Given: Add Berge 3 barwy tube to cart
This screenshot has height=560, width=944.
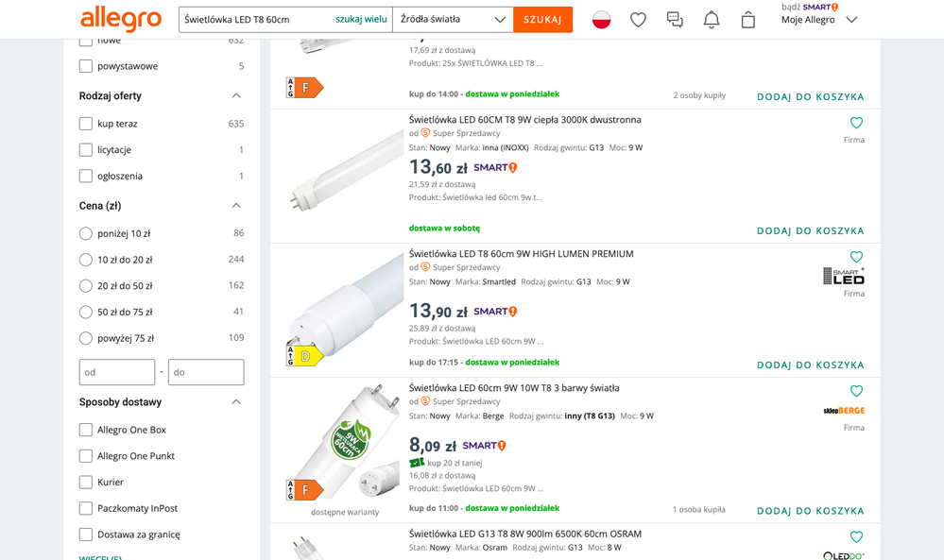Looking at the screenshot, I should click(x=810, y=511).
